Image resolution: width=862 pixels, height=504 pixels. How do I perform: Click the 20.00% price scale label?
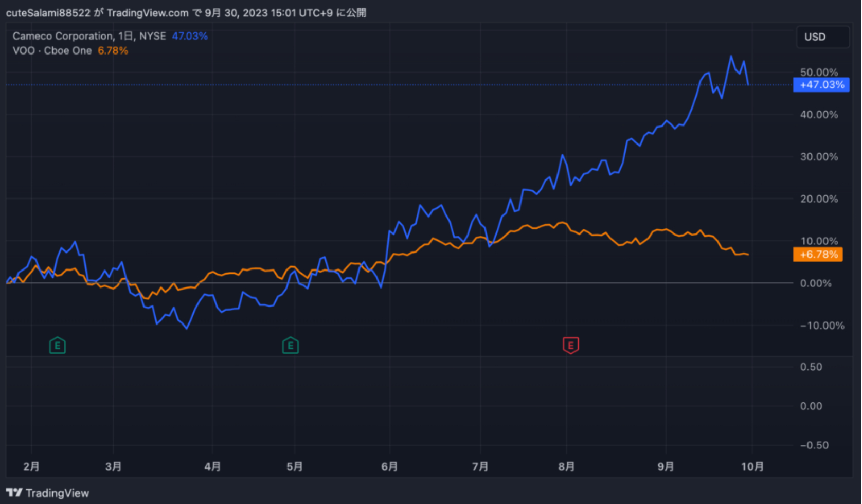819,199
